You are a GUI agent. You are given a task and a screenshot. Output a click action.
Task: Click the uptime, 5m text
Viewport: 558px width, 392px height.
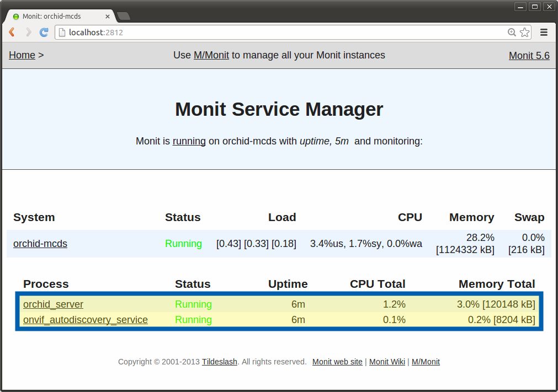tap(324, 141)
